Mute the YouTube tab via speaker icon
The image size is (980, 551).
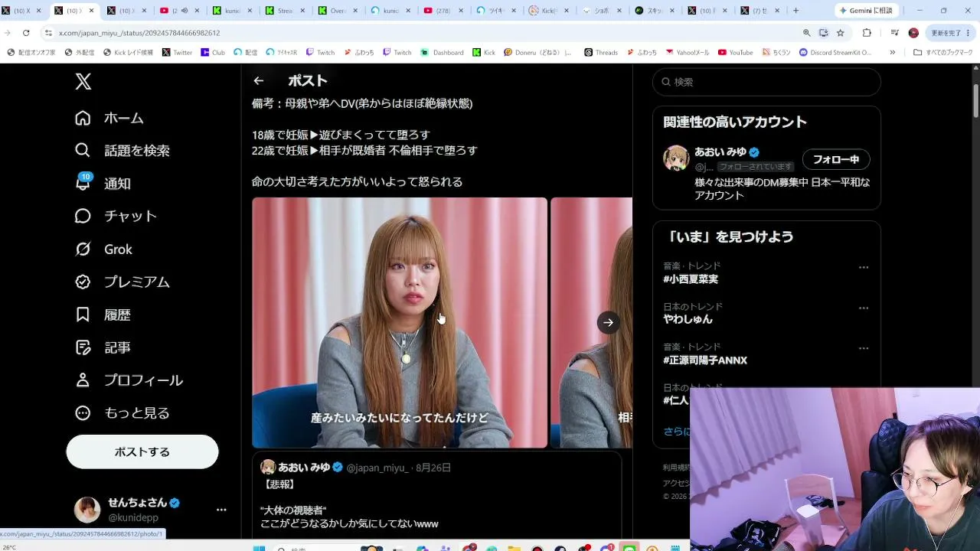pyautogui.click(x=185, y=11)
